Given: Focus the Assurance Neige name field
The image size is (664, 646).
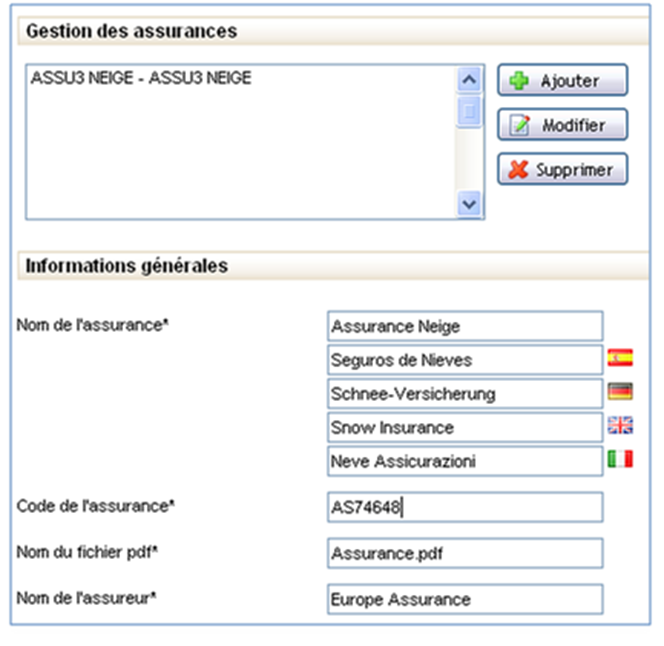Looking at the screenshot, I should coord(465,326).
